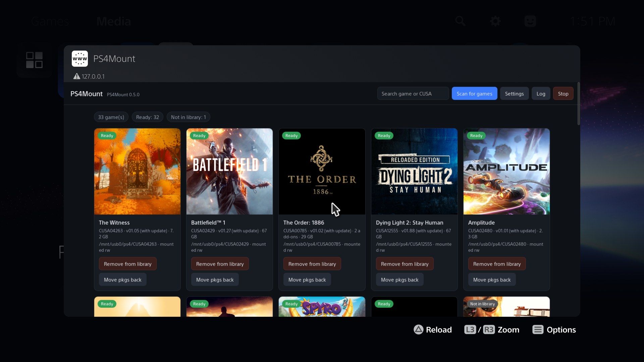Screen dimensions: 644x362
Task: Click the Spyro cover thumbnail
Action: 322,307
